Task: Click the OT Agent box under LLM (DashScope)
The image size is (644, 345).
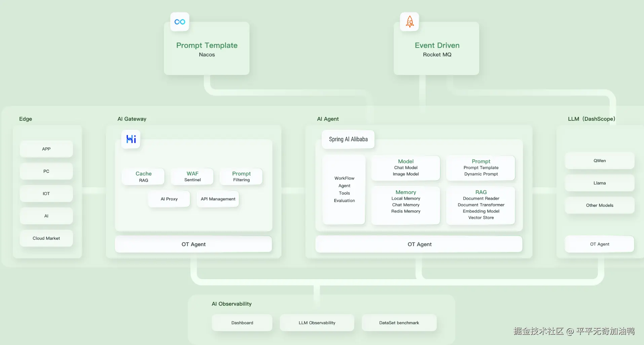Action: (600, 244)
